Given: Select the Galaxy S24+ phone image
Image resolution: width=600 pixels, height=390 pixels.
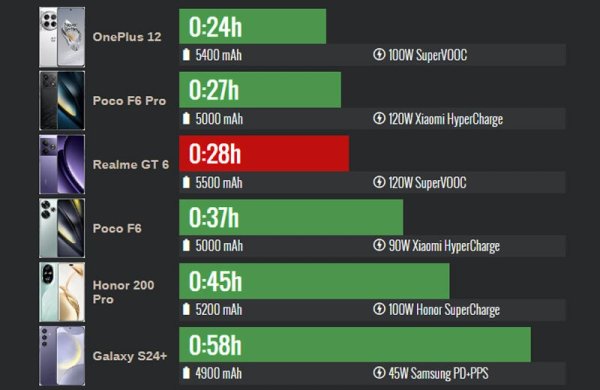Looking at the screenshot, I should (x=62, y=356).
